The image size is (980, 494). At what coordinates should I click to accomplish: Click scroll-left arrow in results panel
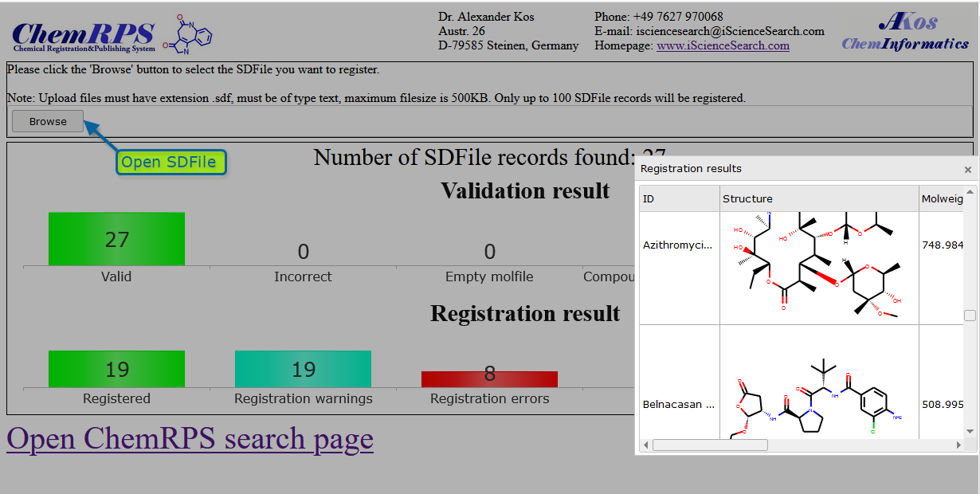pos(645,445)
